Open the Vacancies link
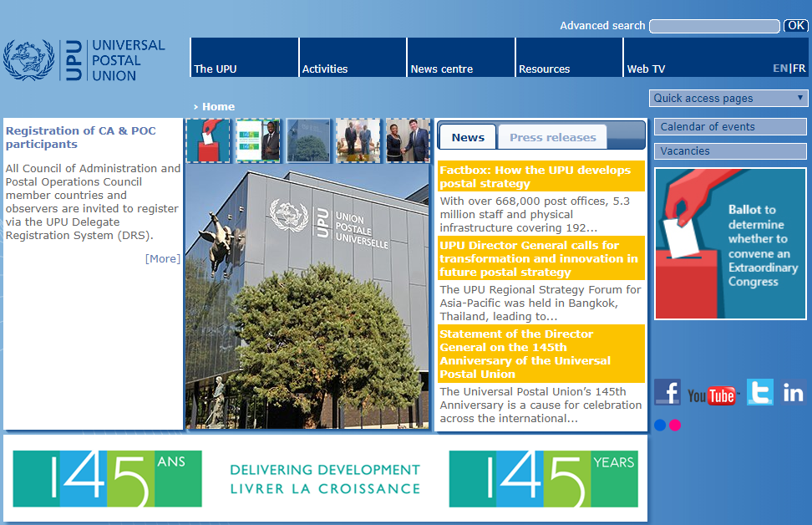The height and width of the screenshot is (525, 812). coord(730,151)
